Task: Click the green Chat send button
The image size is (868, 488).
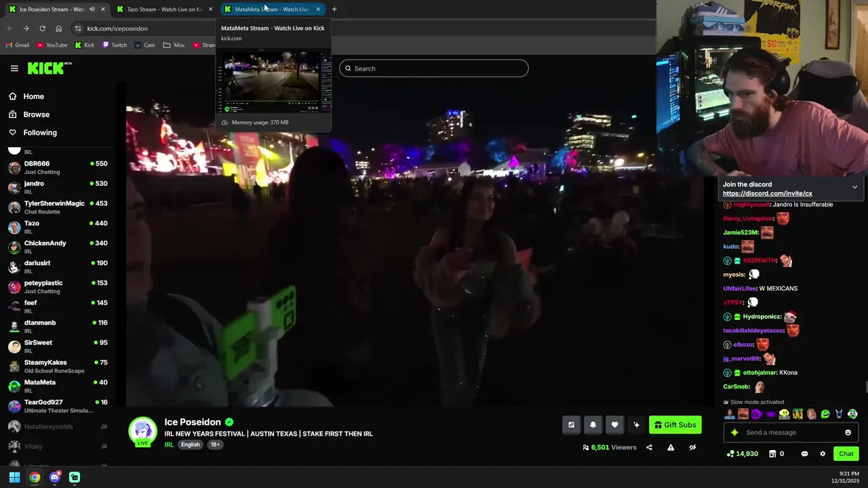Action: click(846, 454)
